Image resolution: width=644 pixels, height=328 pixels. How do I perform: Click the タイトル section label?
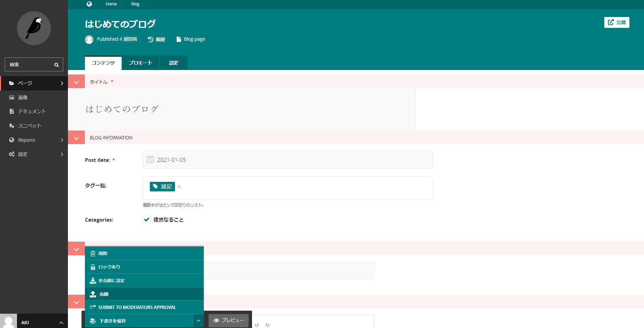[99, 82]
